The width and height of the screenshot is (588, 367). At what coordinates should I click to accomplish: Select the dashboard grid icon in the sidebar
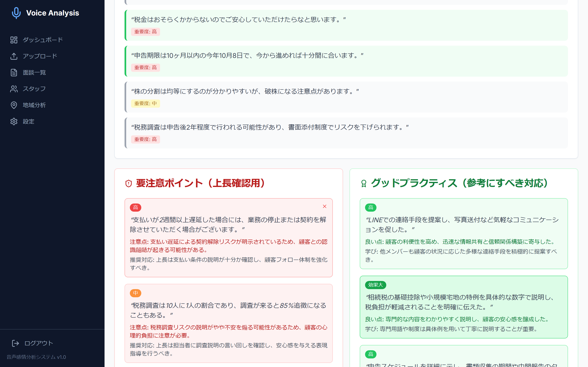coord(14,40)
